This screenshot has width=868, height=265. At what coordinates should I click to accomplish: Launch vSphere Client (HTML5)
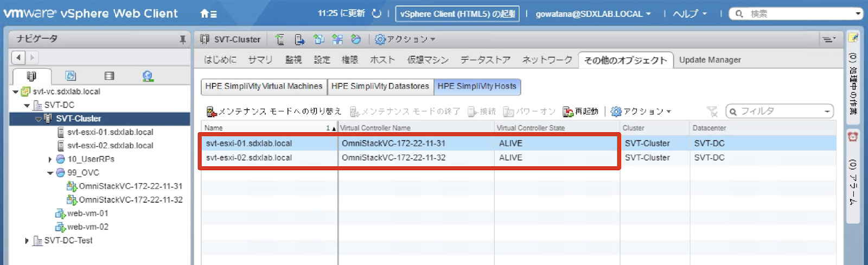pyautogui.click(x=457, y=14)
